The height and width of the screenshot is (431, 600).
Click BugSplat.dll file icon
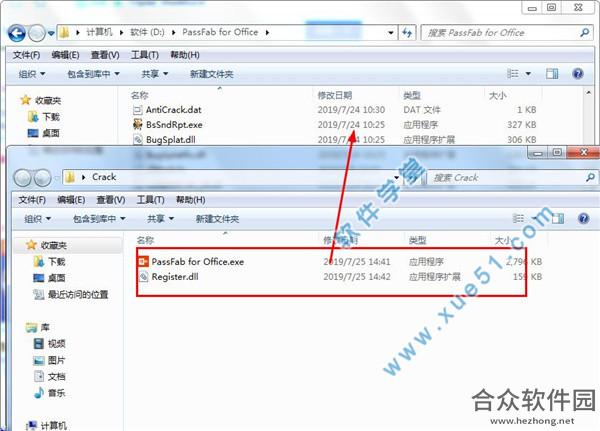pos(137,139)
